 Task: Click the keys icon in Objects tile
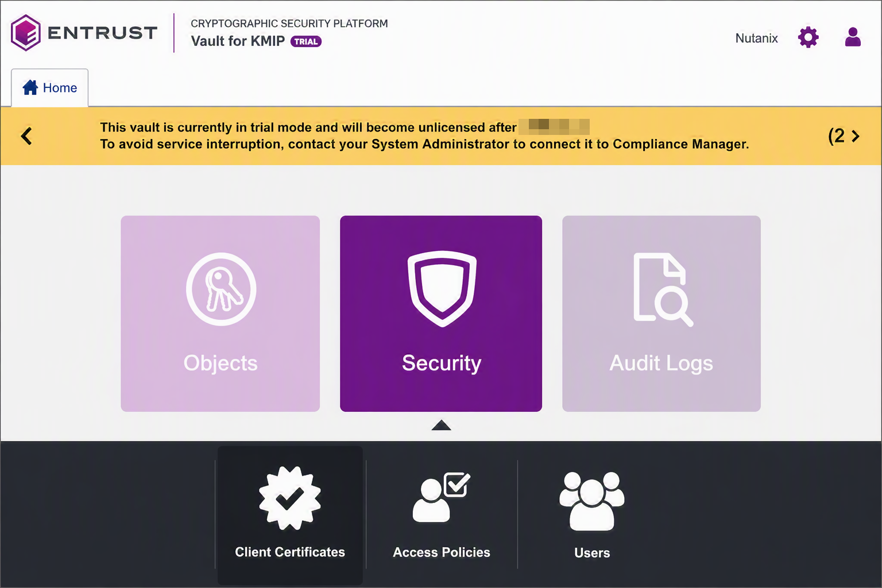(x=221, y=289)
